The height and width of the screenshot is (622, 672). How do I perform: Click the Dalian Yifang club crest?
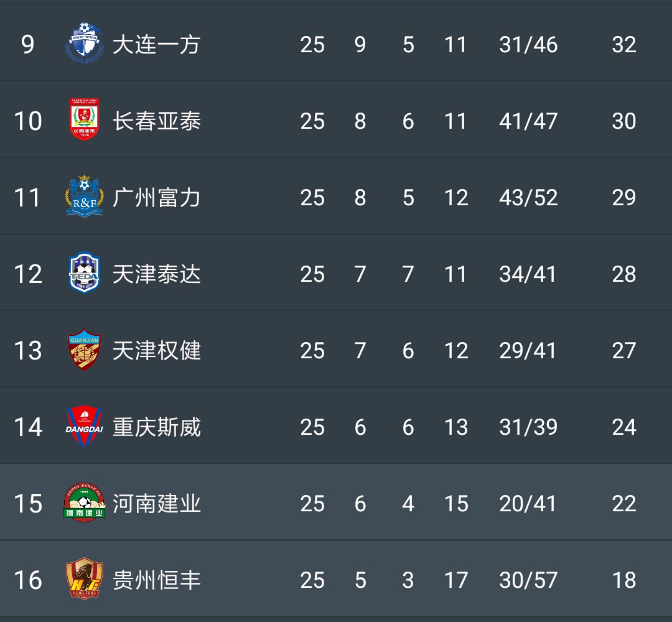84,44
